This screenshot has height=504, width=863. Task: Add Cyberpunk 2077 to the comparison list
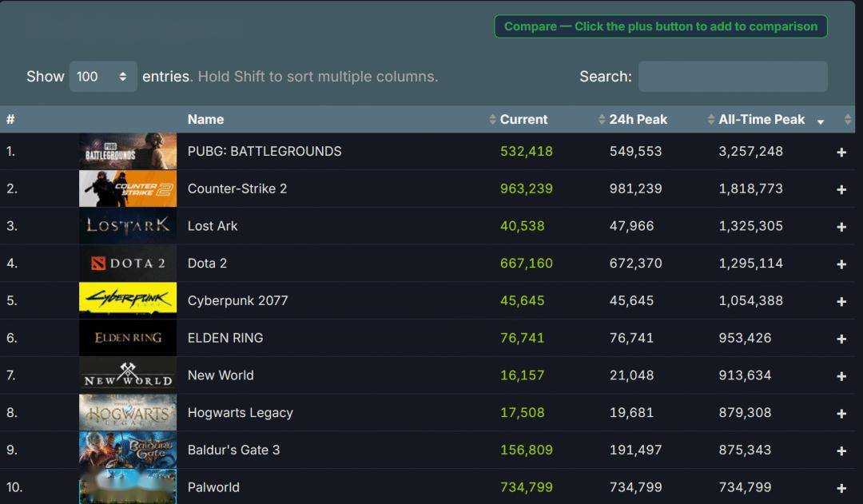pyautogui.click(x=841, y=301)
